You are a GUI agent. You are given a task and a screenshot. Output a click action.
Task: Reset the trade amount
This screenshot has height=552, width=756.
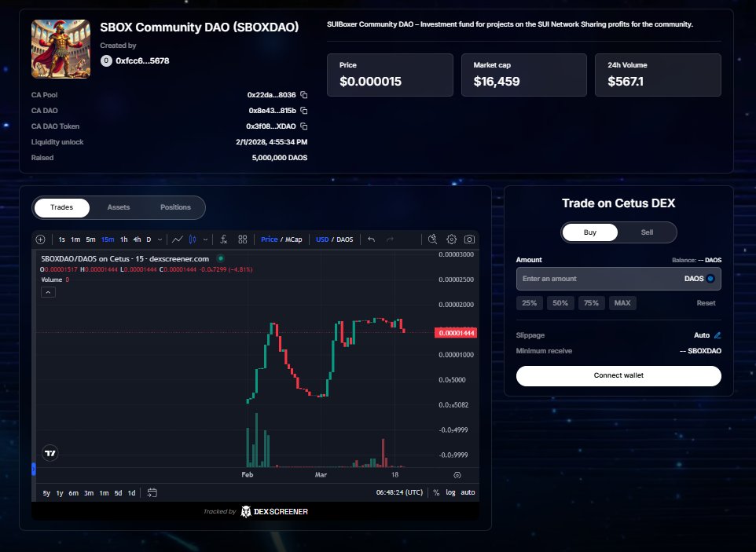click(706, 303)
